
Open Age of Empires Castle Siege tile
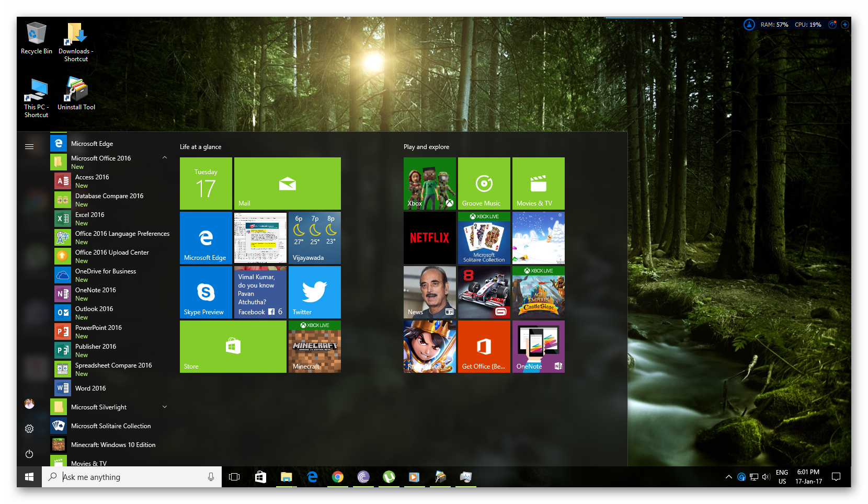[x=539, y=292]
